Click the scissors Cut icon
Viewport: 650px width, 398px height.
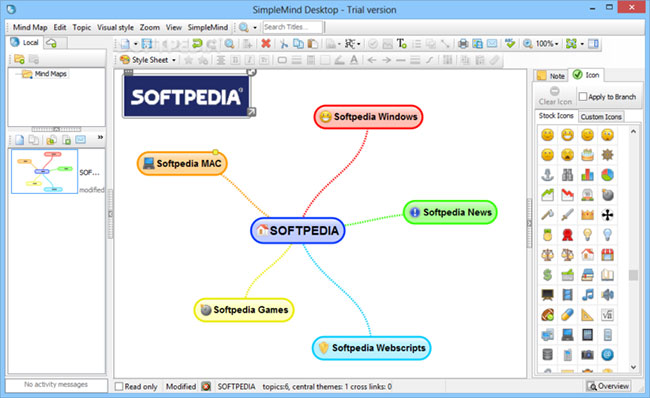click(x=284, y=44)
